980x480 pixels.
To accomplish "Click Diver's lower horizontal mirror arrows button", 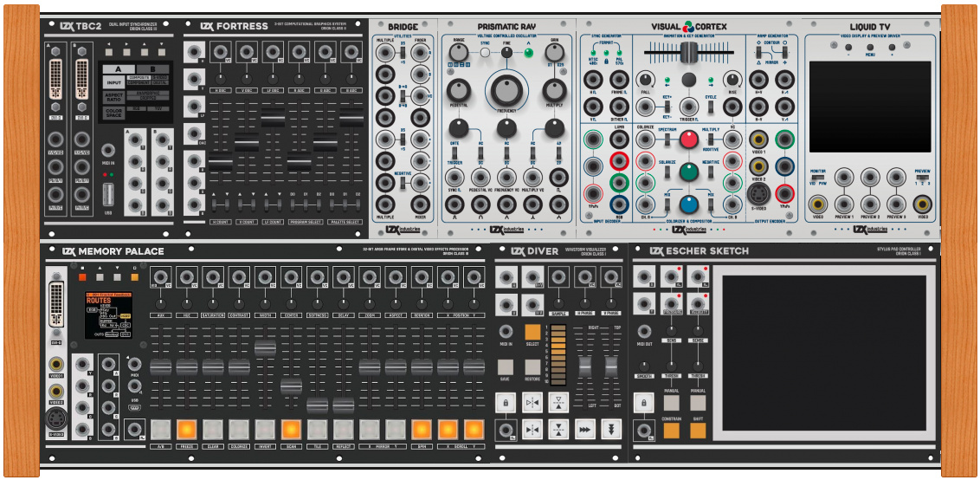I will point(532,429).
